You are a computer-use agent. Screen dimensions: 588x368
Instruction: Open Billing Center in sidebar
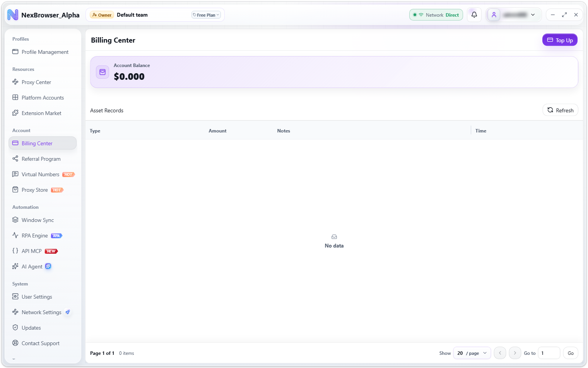(43, 143)
